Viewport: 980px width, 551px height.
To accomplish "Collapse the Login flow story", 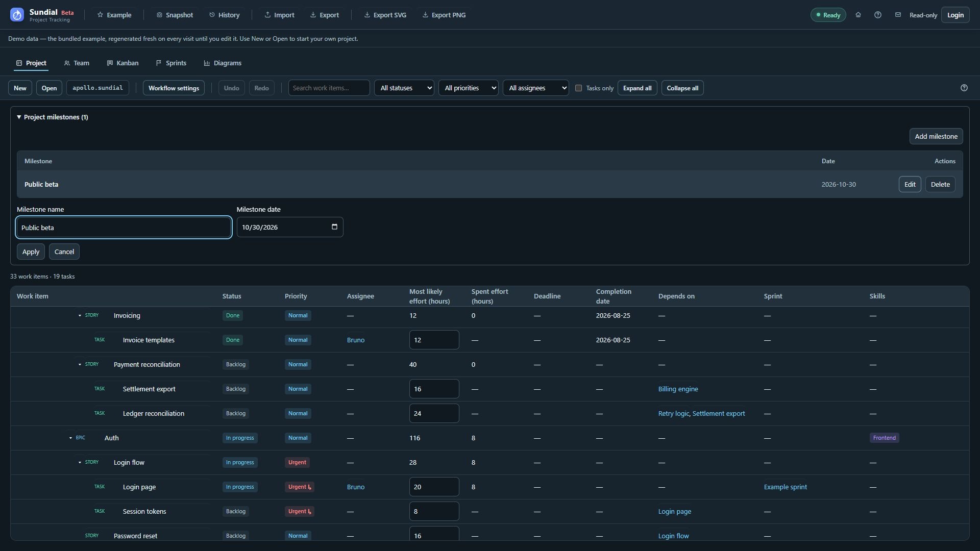I will [x=80, y=463].
